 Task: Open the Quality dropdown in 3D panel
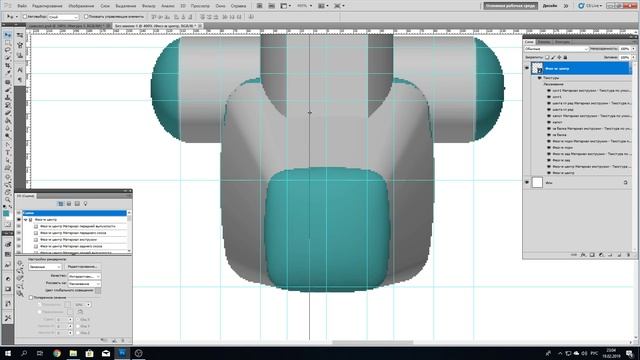click(x=84, y=276)
